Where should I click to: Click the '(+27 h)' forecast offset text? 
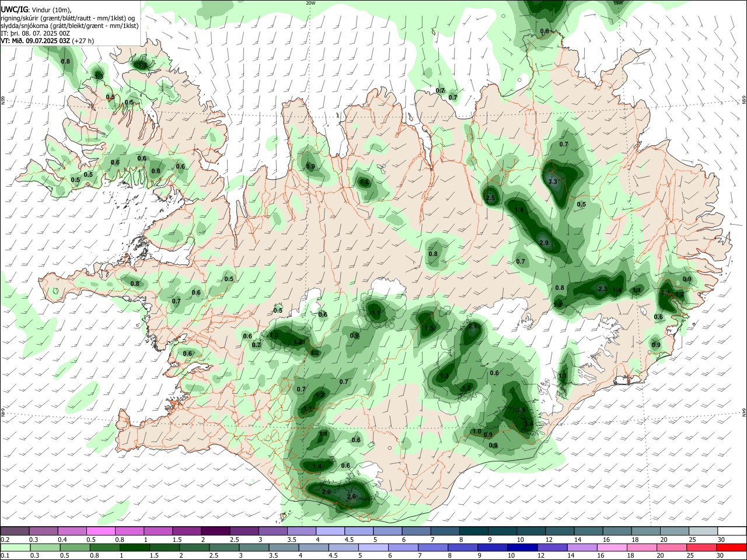coord(83,41)
